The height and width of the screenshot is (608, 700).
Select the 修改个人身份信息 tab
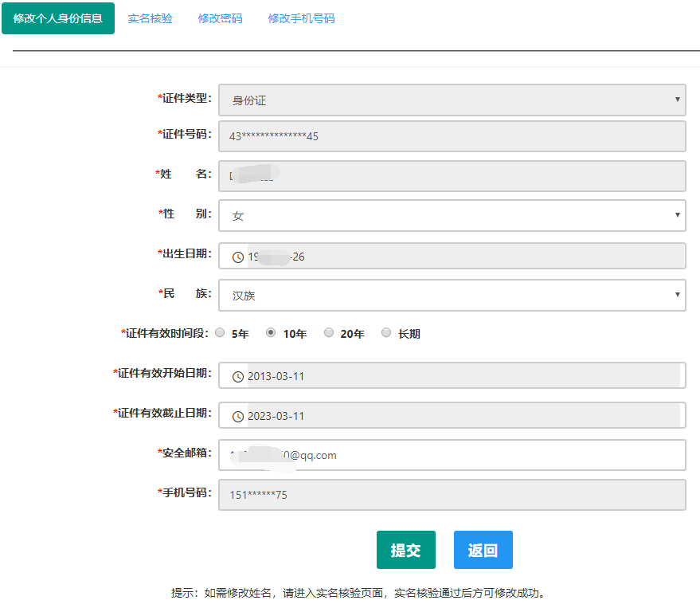click(x=58, y=17)
